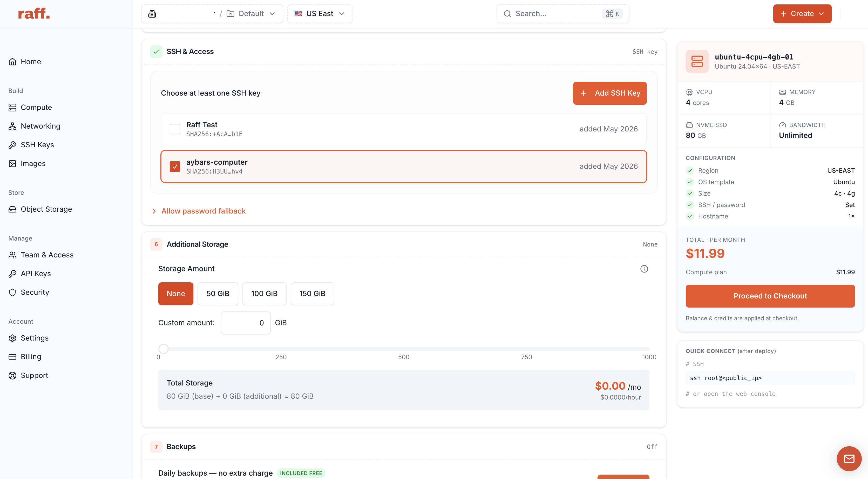Screen dimensions: 868x479
Task: Click the Memory icon in summary
Action: pyautogui.click(x=782, y=92)
